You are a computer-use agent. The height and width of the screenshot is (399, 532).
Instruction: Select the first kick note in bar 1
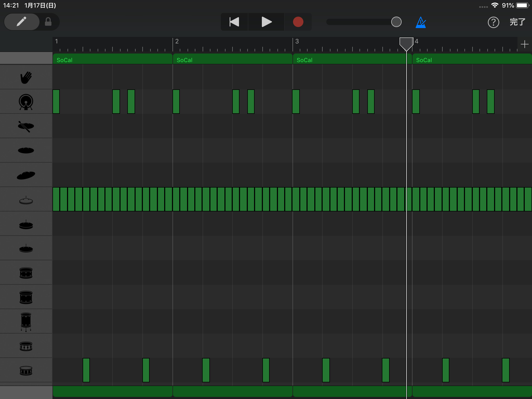coord(56,102)
